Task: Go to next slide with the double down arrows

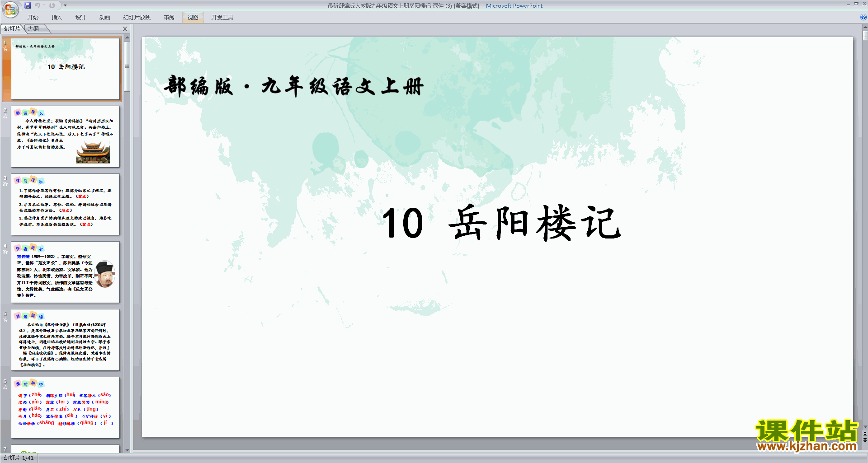Action: [865, 440]
